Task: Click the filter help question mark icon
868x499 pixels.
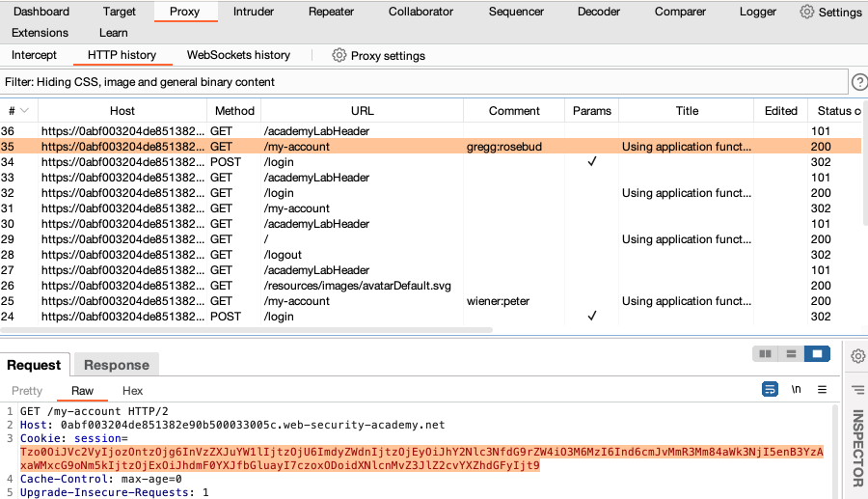Action: pos(859,82)
